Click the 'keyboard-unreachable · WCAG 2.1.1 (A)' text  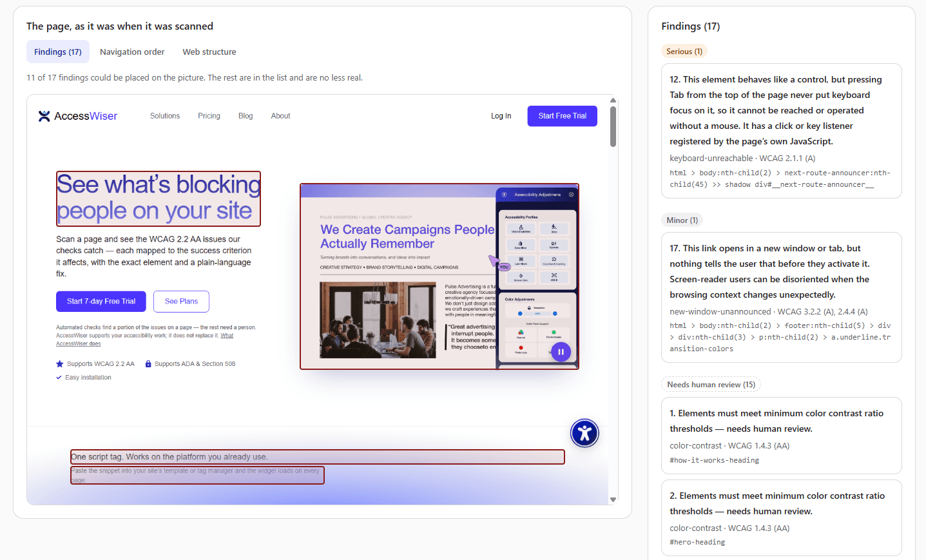(742, 159)
